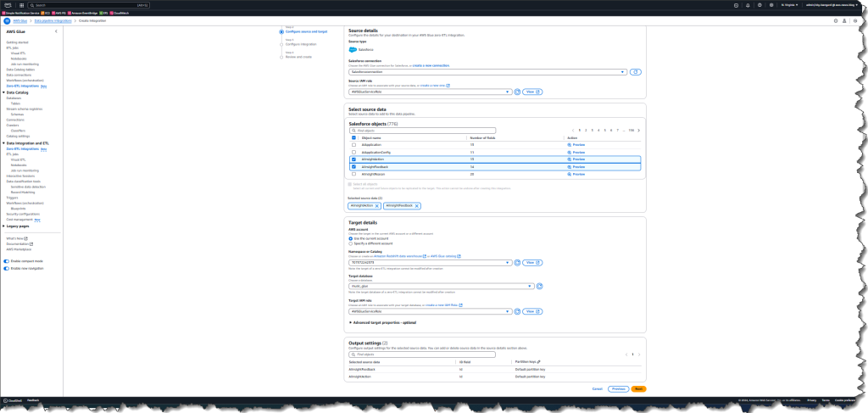
Task: Open CloudShell icon in top bar
Action: pyautogui.click(x=736, y=5)
